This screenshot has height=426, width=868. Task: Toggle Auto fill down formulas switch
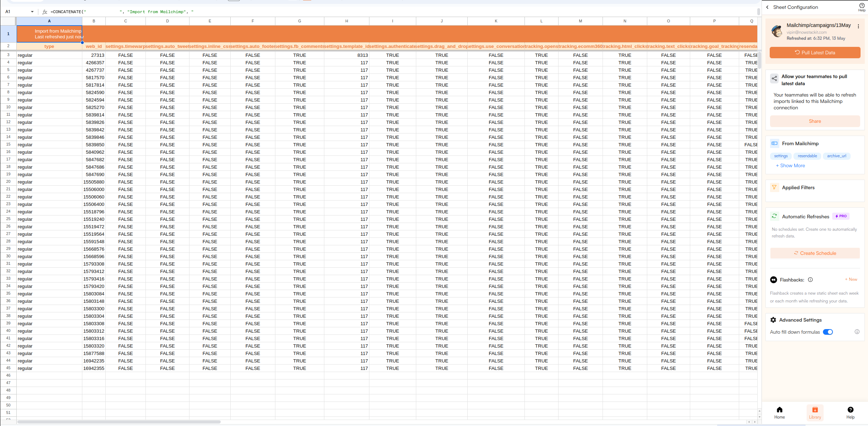828,332
